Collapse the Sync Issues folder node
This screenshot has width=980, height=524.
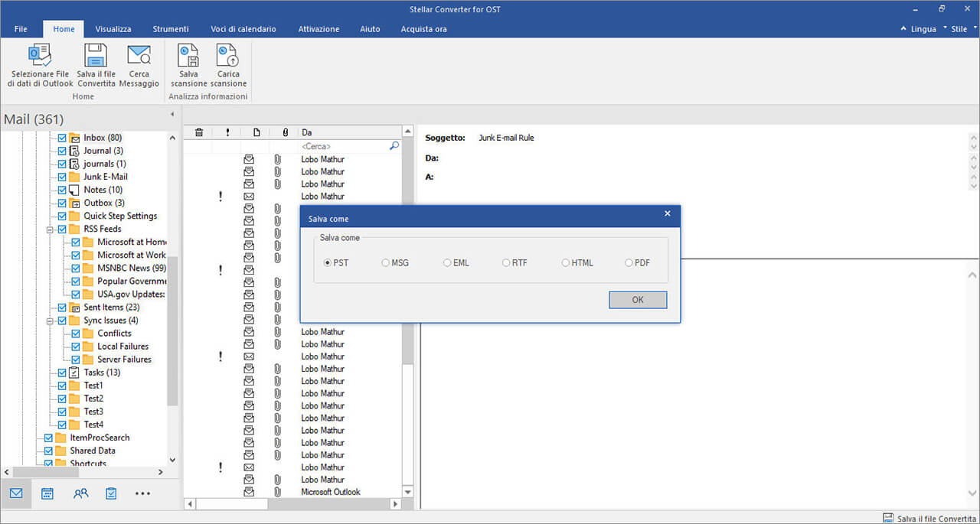tap(50, 321)
